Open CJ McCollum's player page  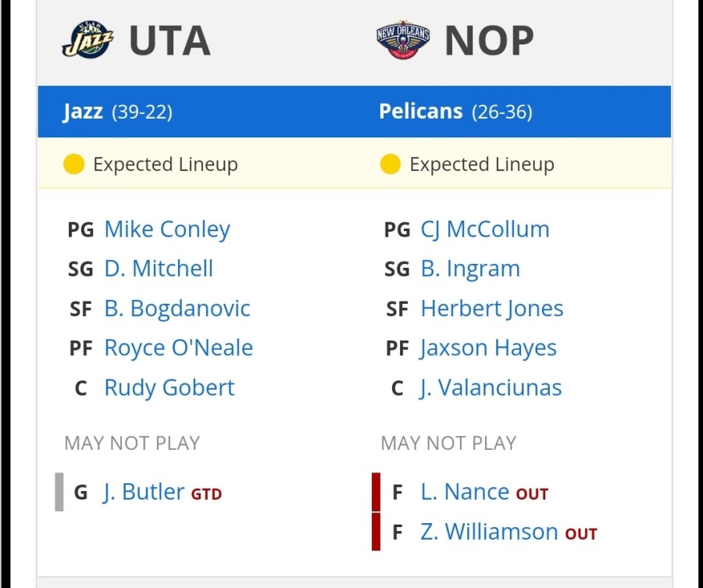(485, 230)
